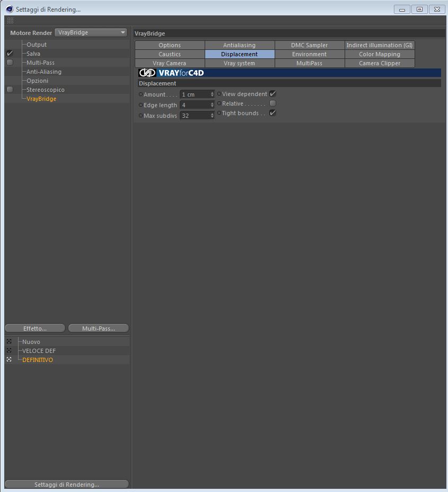
Task: Open the DMC Sampler tab
Action: [310, 45]
